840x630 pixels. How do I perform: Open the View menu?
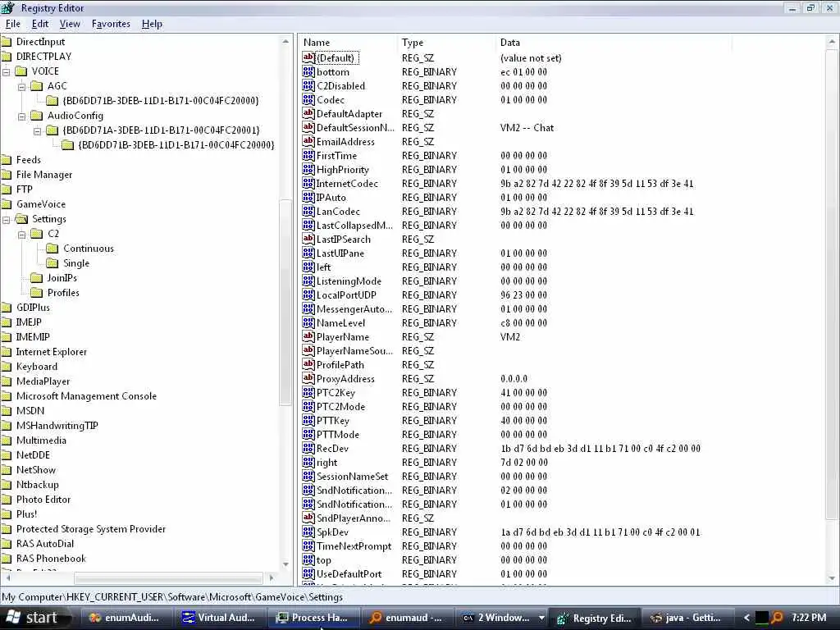(x=70, y=24)
